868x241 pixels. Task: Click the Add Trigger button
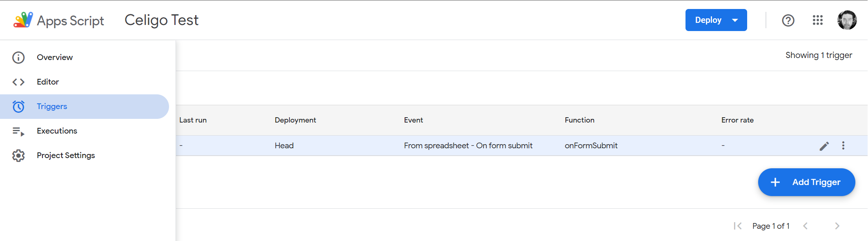(x=806, y=182)
